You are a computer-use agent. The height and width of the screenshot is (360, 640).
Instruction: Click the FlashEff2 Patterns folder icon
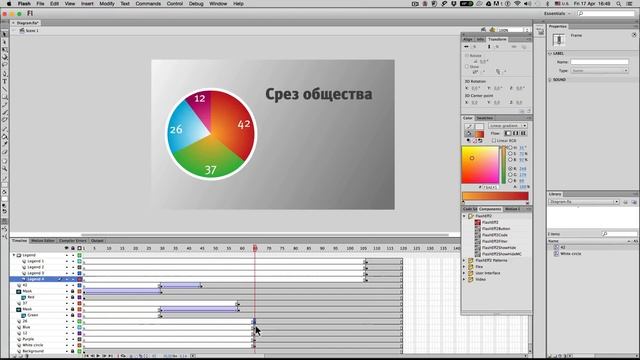pyautogui.click(x=471, y=260)
